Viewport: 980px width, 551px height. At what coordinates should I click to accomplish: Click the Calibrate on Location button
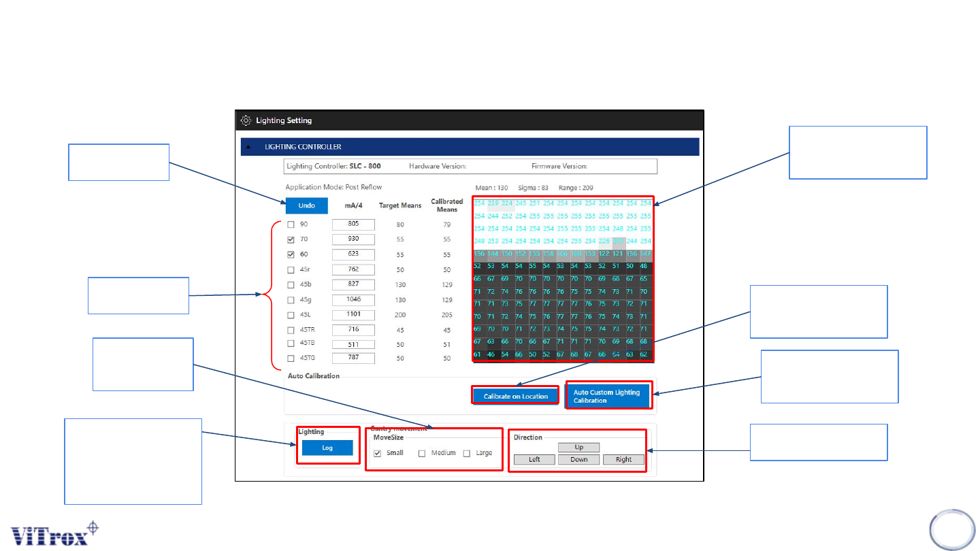coord(516,396)
